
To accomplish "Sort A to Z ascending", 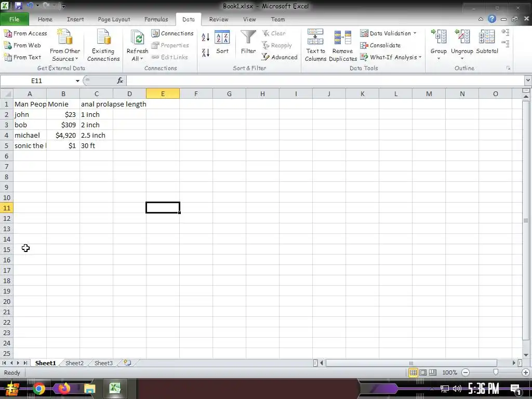I will [x=206, y=37].
